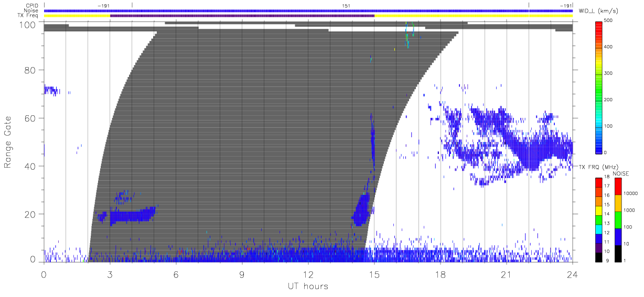Select the 20 tick on Range Gate axis
Viewport: 644px width, 297px height.
[x=30, y=214]
